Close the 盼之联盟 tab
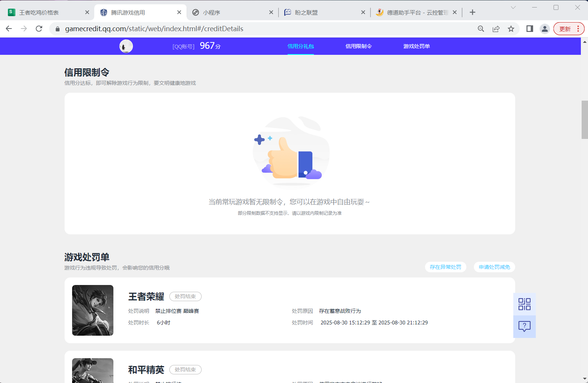This screenshot has height=383, width=588. click(x=363, y=12)
